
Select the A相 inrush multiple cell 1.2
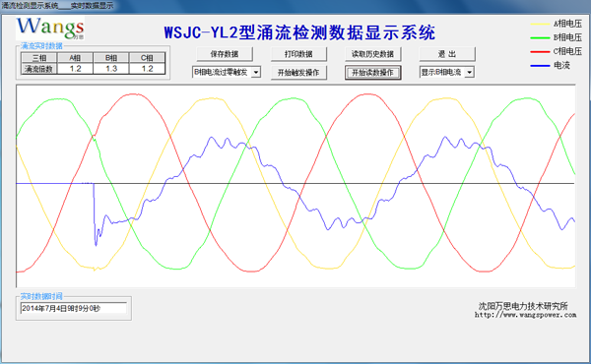[x=76, y=69]
